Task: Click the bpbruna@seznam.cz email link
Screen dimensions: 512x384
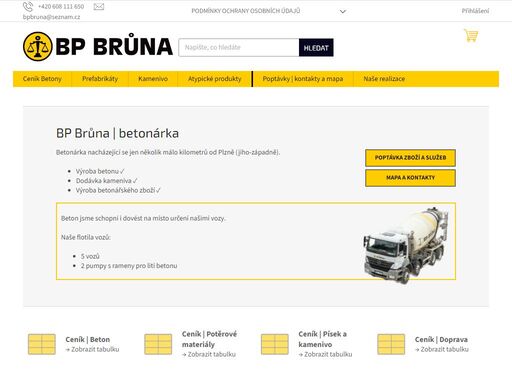Action: (x=51, y=17)
